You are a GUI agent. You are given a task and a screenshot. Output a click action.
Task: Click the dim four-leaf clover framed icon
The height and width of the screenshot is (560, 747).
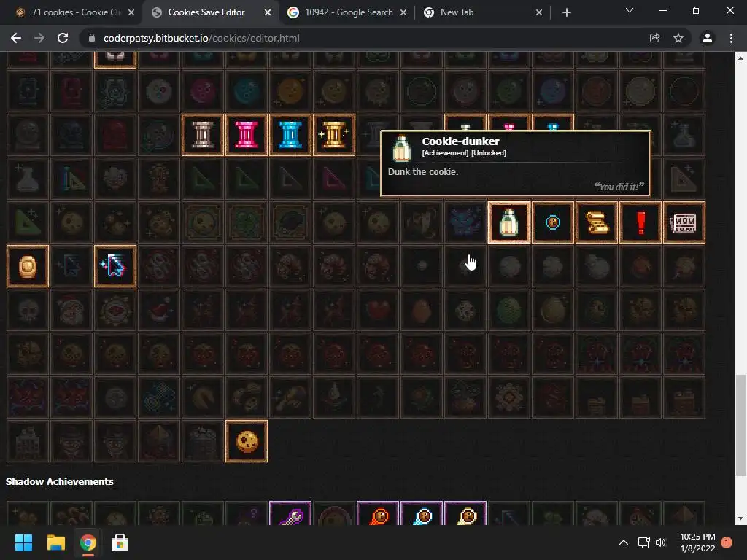tap(247, 222)
